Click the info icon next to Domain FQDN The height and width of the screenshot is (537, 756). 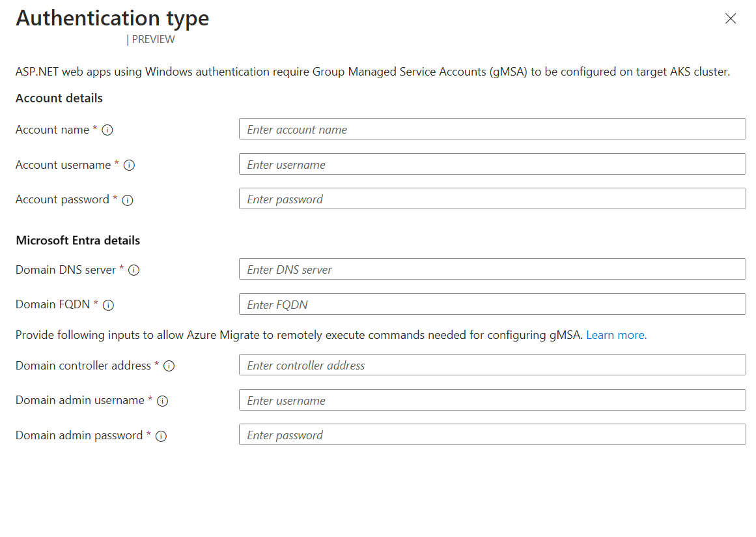(x=109, y=306)
